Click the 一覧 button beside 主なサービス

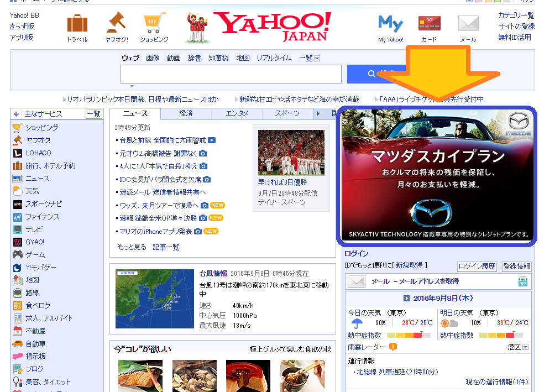point(94,114)
